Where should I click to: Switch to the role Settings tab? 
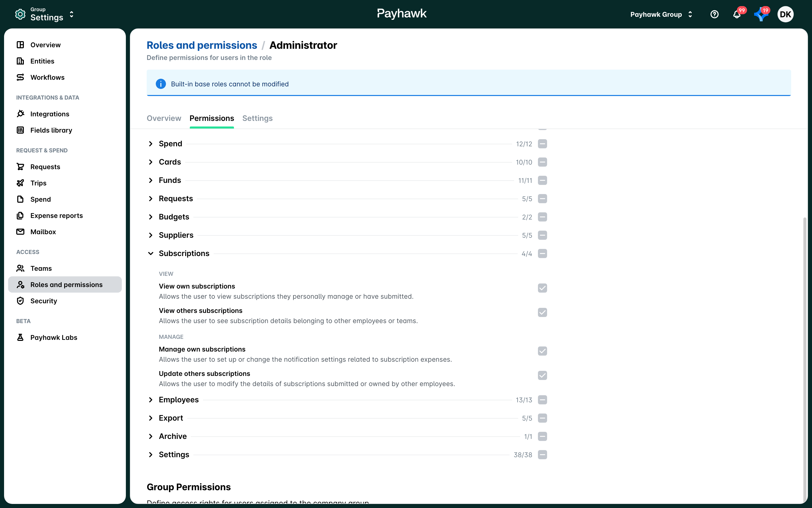coord(257,118)
